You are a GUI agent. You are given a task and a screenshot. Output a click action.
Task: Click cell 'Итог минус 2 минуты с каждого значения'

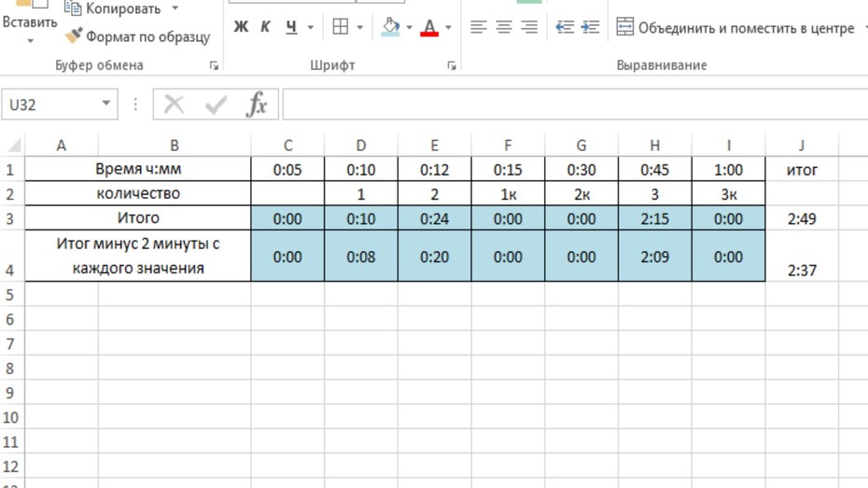coord(138,256)
